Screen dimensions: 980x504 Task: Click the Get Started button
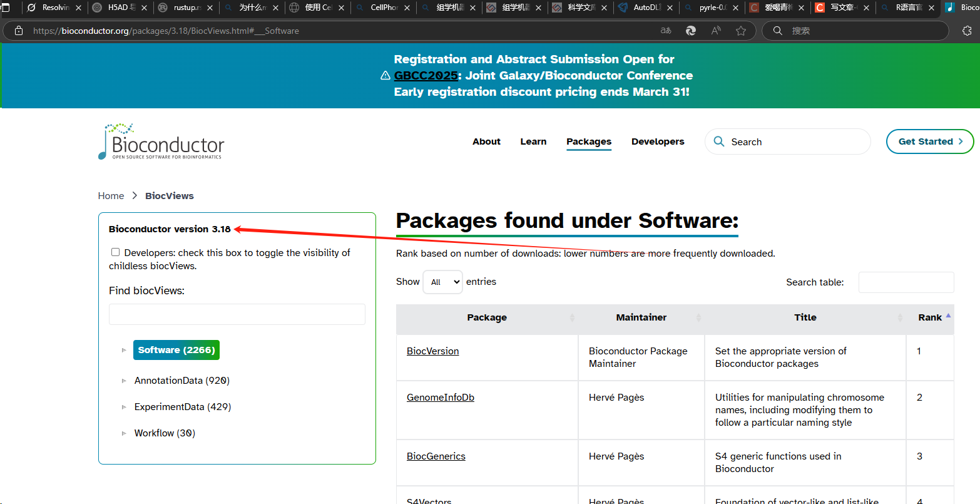(930, 141)
